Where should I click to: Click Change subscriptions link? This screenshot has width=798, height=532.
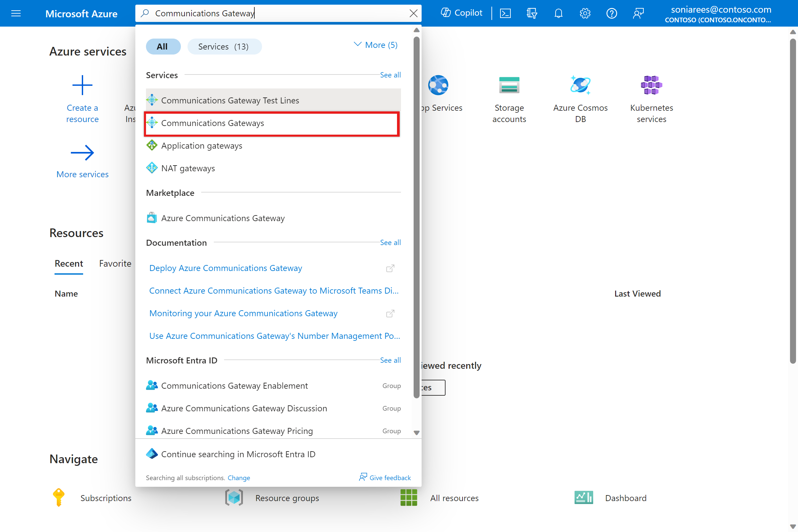click(239, 477)
